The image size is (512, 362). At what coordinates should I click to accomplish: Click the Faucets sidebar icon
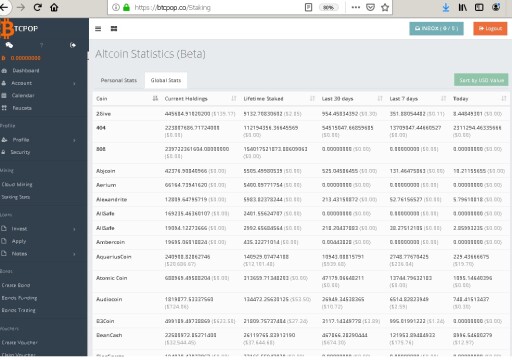coord(4,108)
